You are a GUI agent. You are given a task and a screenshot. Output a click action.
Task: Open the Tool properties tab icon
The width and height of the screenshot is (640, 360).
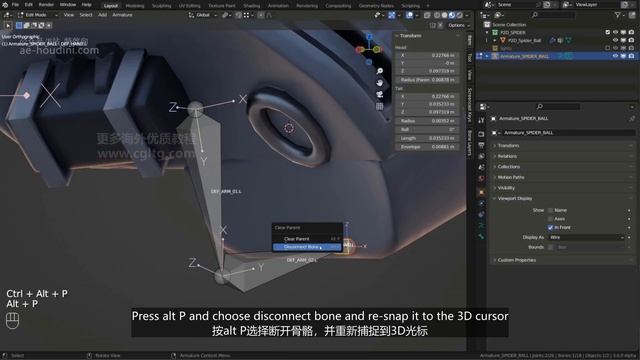(x=481, y=120)
